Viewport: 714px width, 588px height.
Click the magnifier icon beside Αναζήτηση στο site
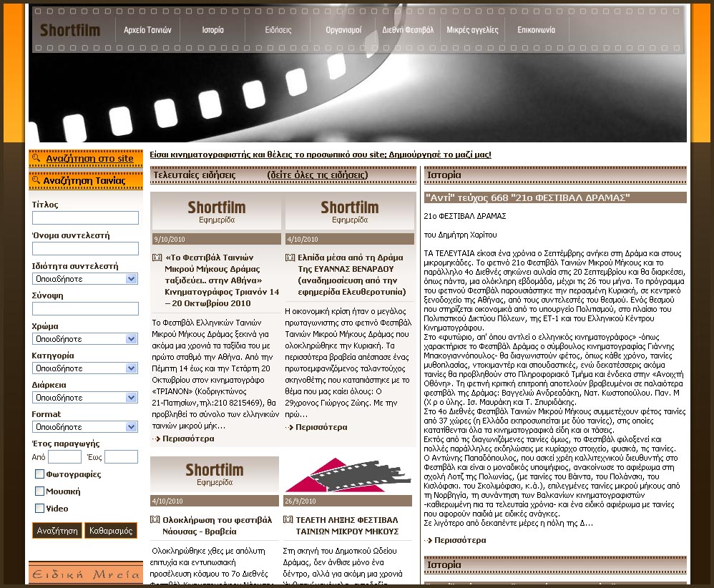click(x=36, y=158)
